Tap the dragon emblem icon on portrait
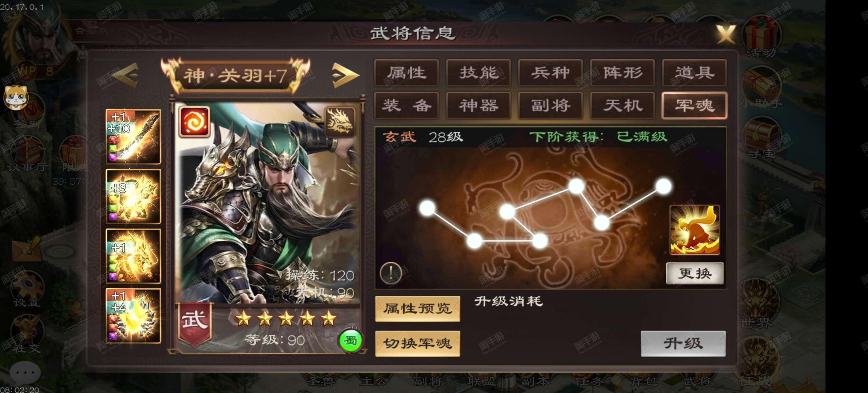 point(340,122)
